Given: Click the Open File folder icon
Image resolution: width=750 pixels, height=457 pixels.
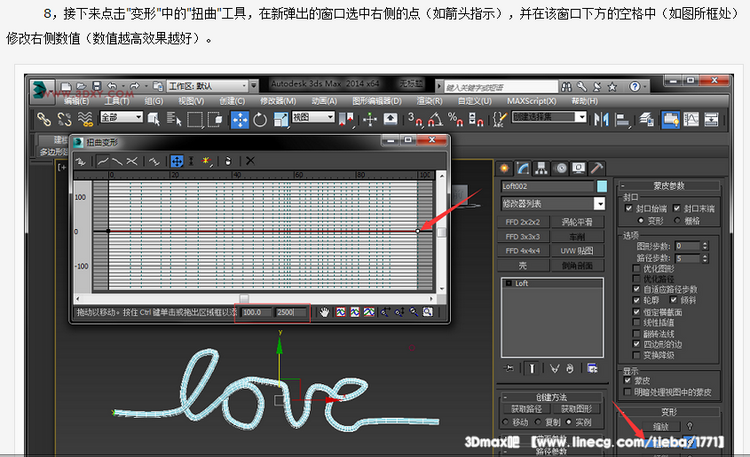Looking at the screenshot, I should pos(81,86).
